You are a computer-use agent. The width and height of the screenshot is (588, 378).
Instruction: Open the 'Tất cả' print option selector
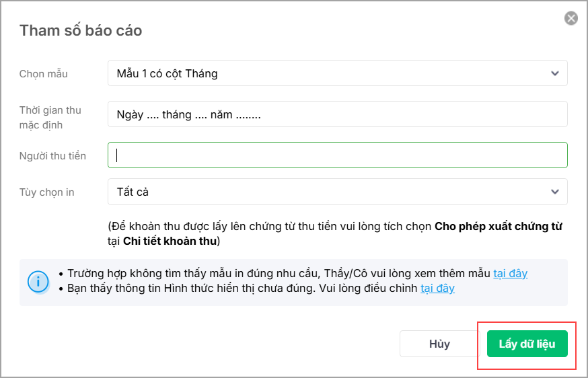click(x=330, y=192)
